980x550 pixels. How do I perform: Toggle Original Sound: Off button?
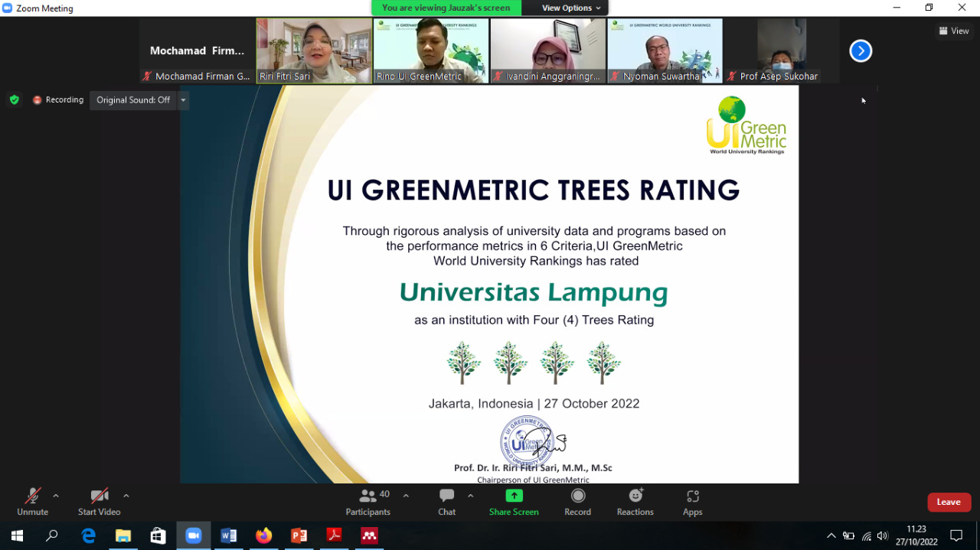(x=133, y=100)
